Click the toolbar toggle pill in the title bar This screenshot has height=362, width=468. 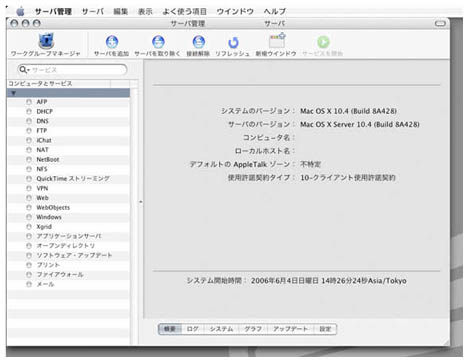(x=440, y=23)
